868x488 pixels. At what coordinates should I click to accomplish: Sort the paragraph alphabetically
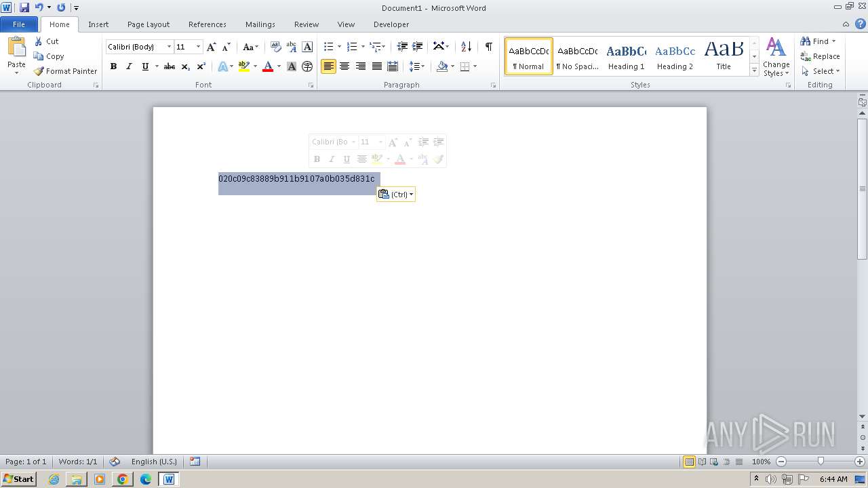466,47
